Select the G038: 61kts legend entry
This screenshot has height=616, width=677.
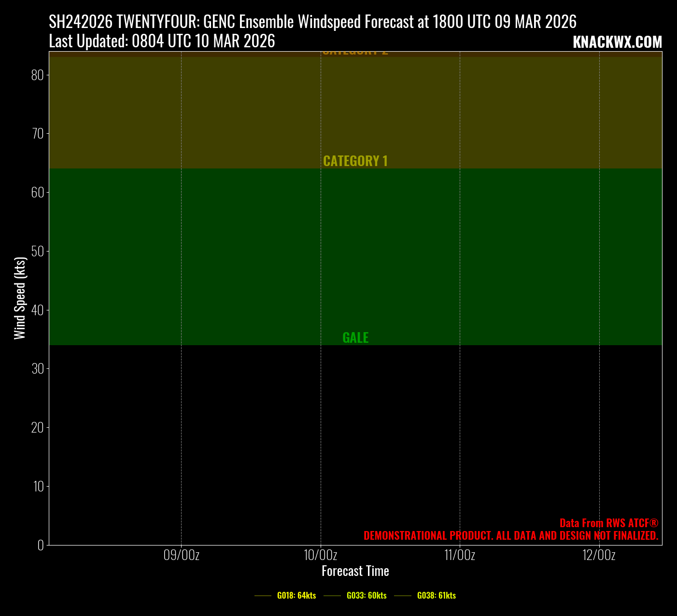(436, 595)
